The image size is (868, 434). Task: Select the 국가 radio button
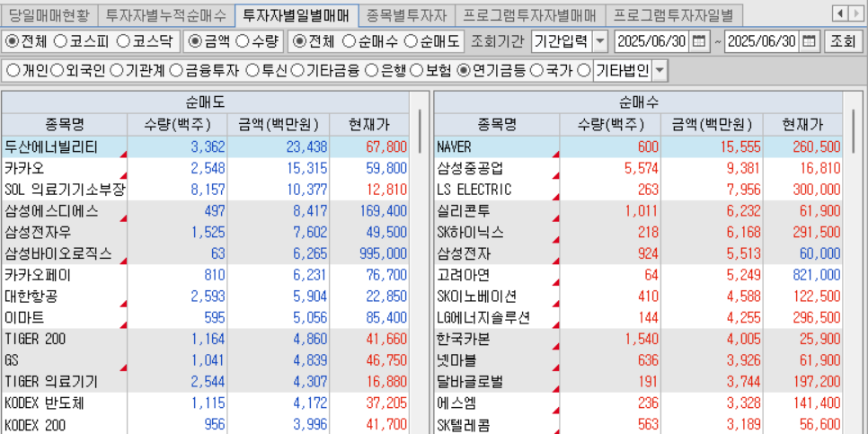tap(536, 70)
